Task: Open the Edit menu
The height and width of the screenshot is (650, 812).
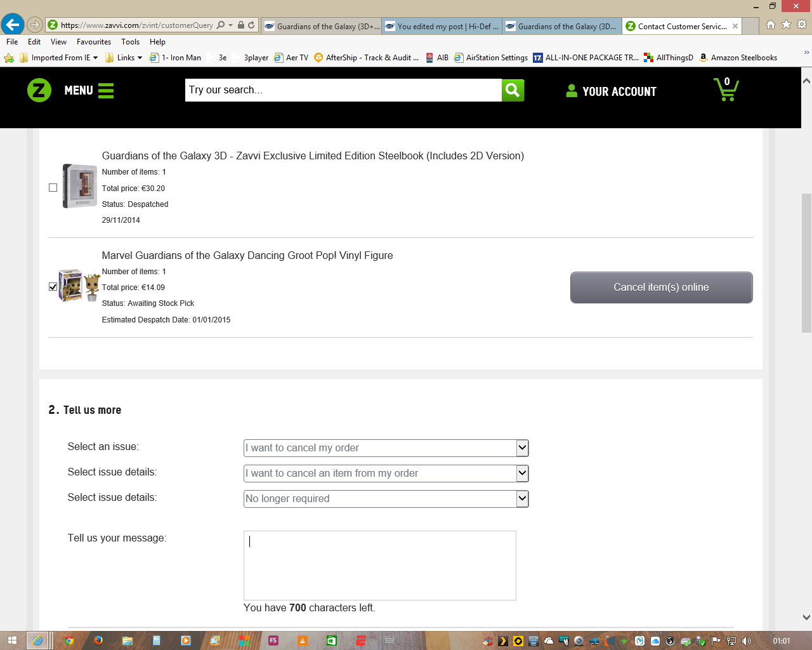Action: (x=34, y=42)
